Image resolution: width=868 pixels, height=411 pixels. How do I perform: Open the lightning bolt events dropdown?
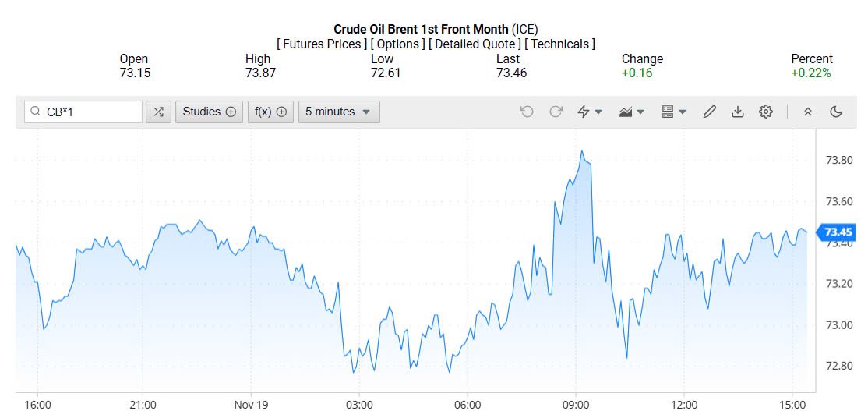(590, 112)
